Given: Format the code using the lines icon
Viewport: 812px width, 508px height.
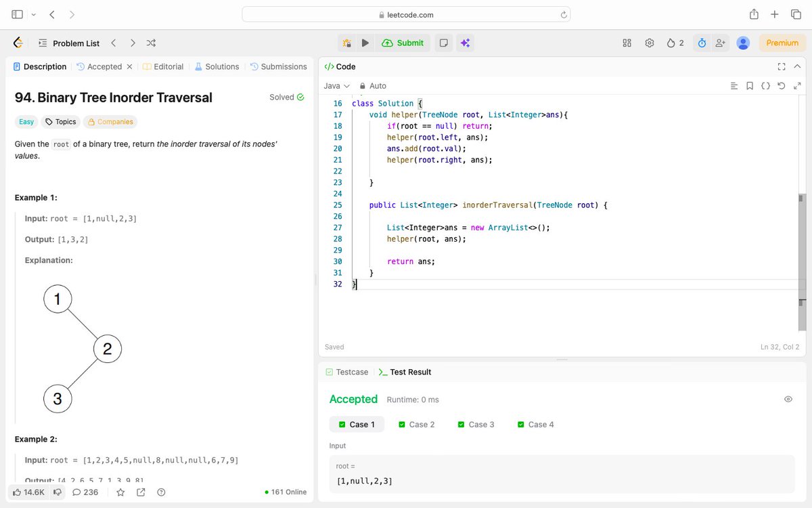Looking at the screenshot, I should click(734, 85).
